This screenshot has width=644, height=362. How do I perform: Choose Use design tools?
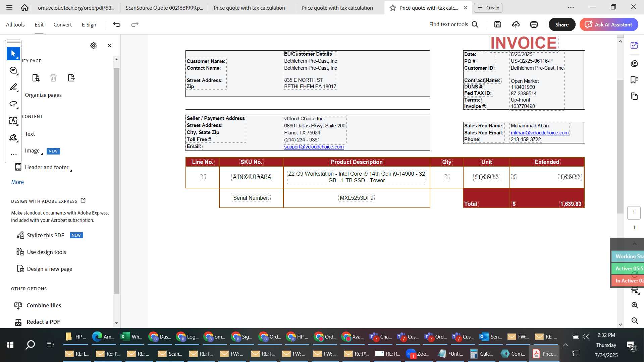[x=47, y=252]
